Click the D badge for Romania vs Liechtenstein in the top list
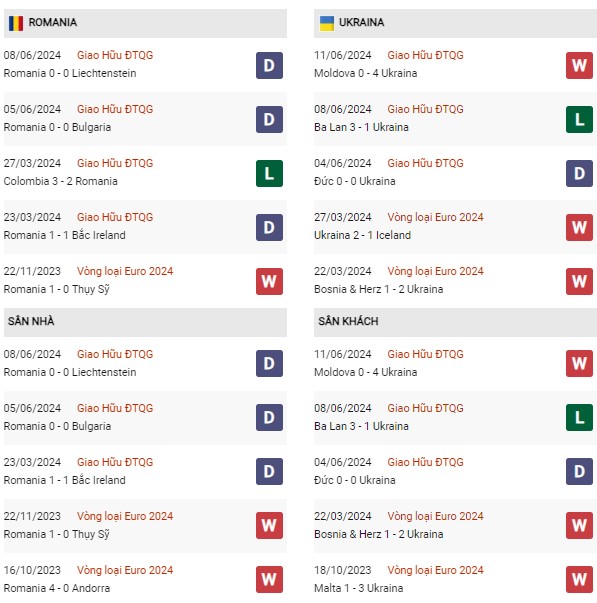Image resolution: width=597 pixels, height=603 pixels. pos(269,65)
